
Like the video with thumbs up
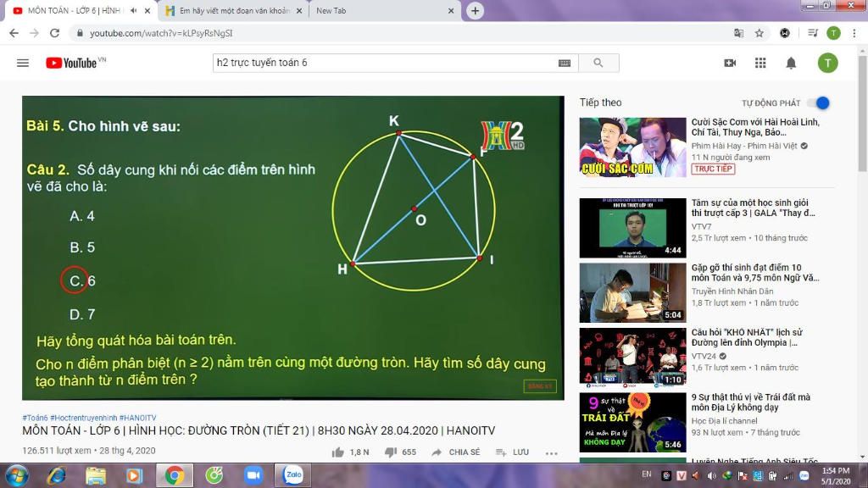tap(337, 452)
